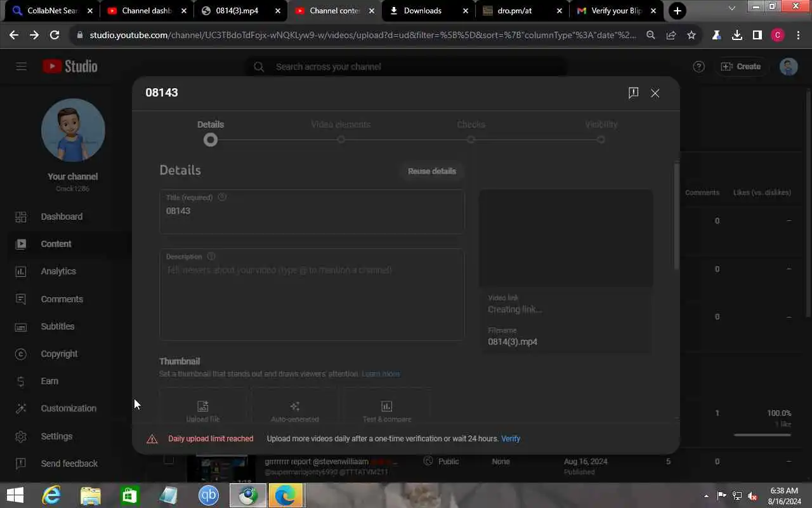Click the filename 0814(3).mp4
The height and width of the screenshot is (508, 812).
pos(513,342)
